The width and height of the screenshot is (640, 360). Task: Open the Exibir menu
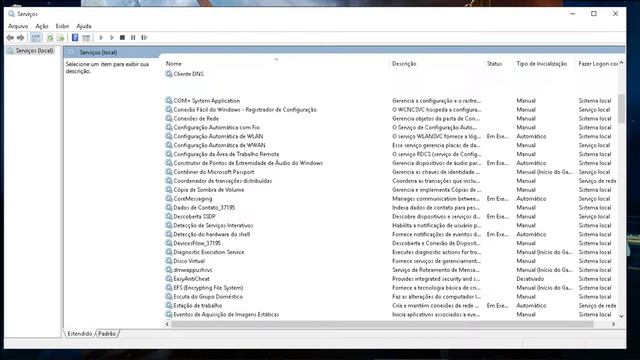[62, 26]
